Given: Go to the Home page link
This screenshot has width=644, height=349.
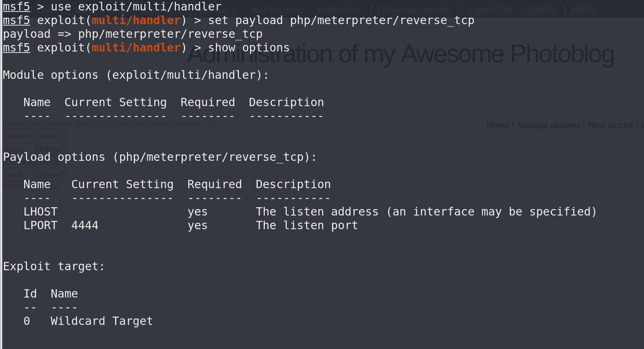Looking at the screenshot, I should point(498,125).
